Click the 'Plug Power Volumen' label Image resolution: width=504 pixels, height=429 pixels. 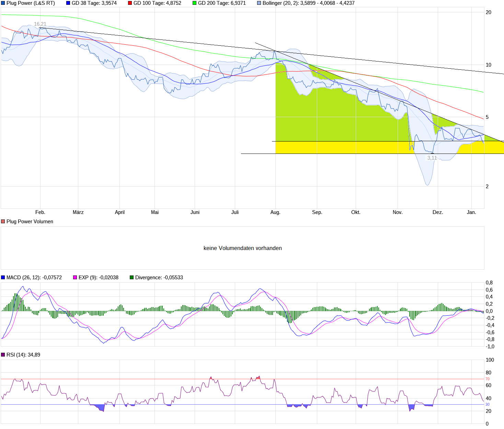[30, 222]
